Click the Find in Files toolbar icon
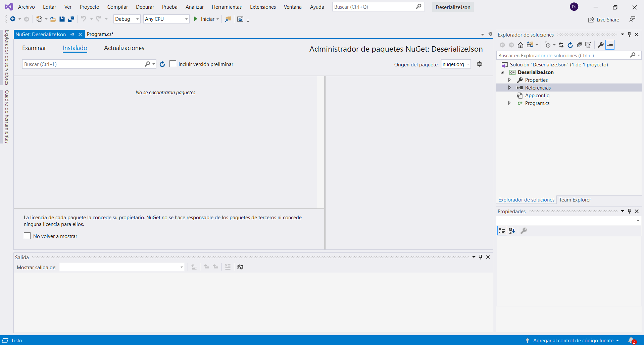Image resolution: width=644 pixels, height=345 pixels. pyautogui.click(x=228, y=19)
